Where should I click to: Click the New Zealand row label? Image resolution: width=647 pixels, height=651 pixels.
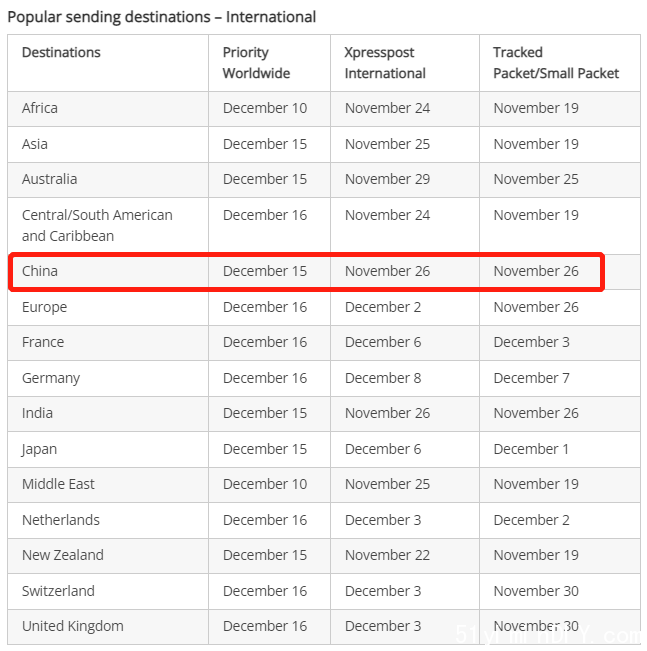(x=63, y=555)
